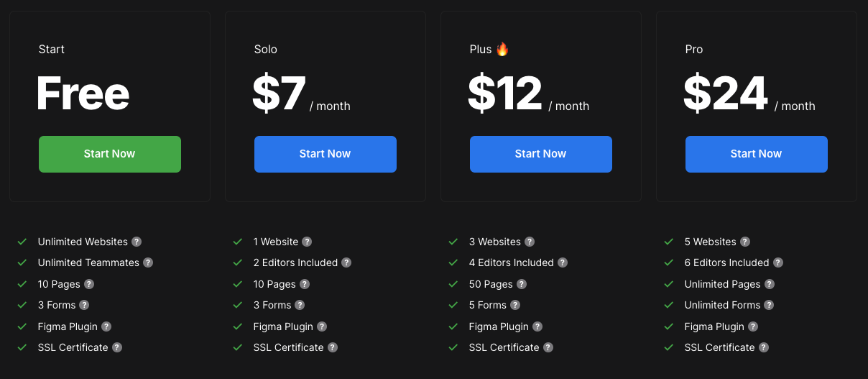Click help icon next to 3 Websites
868x379 pixels.
pos(530,242)
